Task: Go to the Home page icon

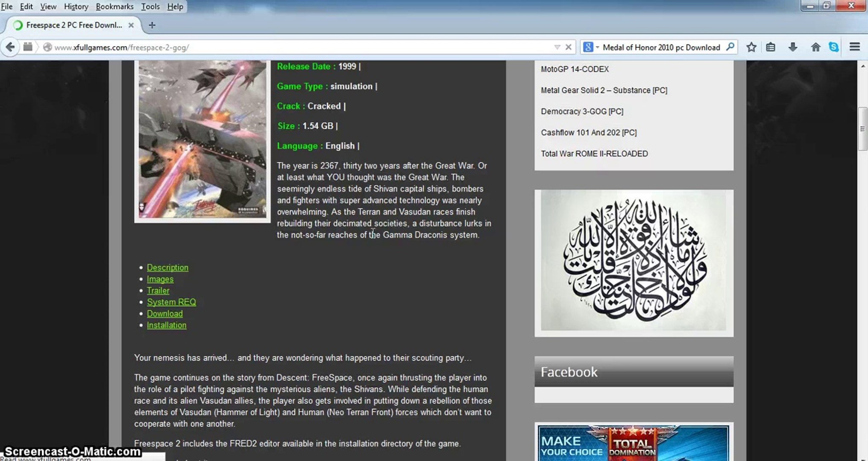Action: (x=815, y=47)
